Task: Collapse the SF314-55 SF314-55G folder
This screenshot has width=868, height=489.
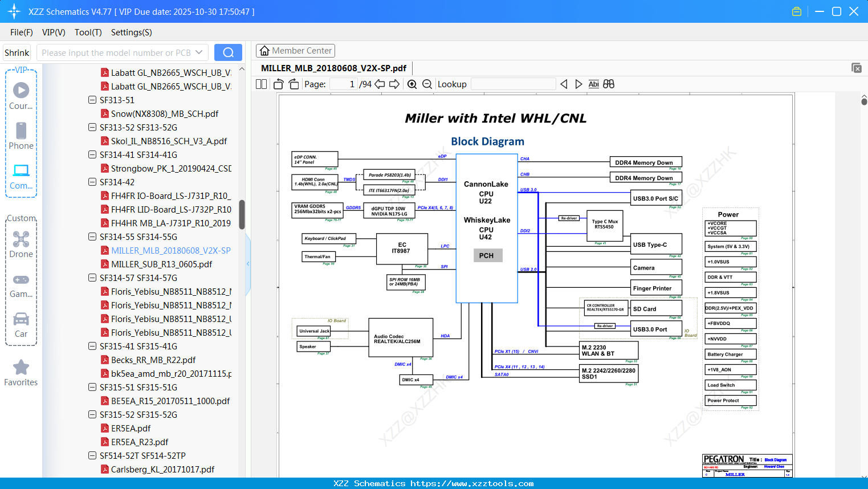Action: coord(92,237)
